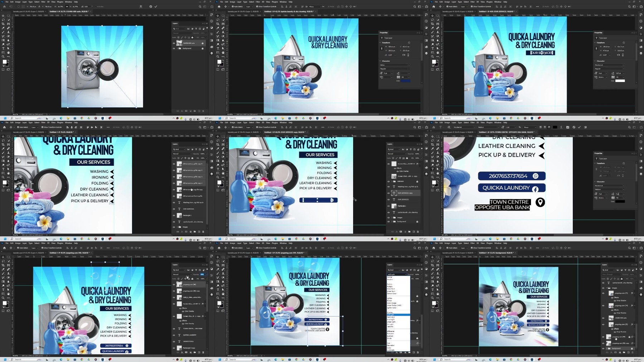Click trash icon beneath the open blend mode list
Screen dimensions: 644x362
click(418, 352)
